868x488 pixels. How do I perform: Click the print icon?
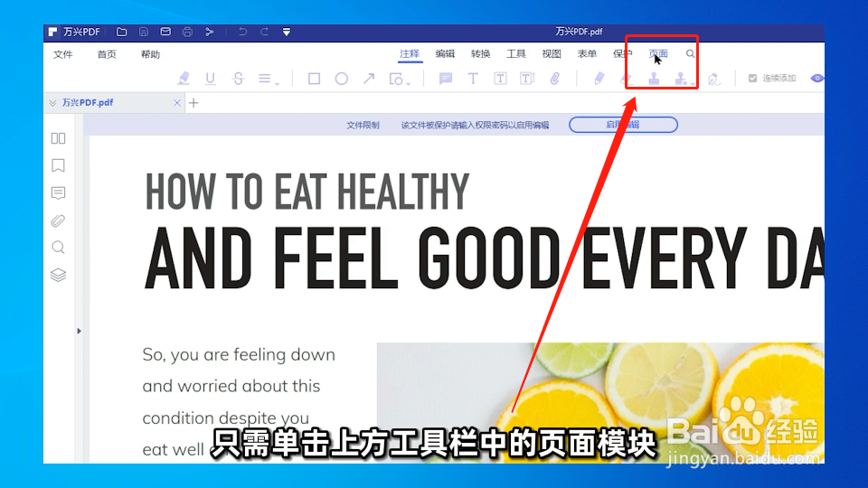[x=187, y=33]
